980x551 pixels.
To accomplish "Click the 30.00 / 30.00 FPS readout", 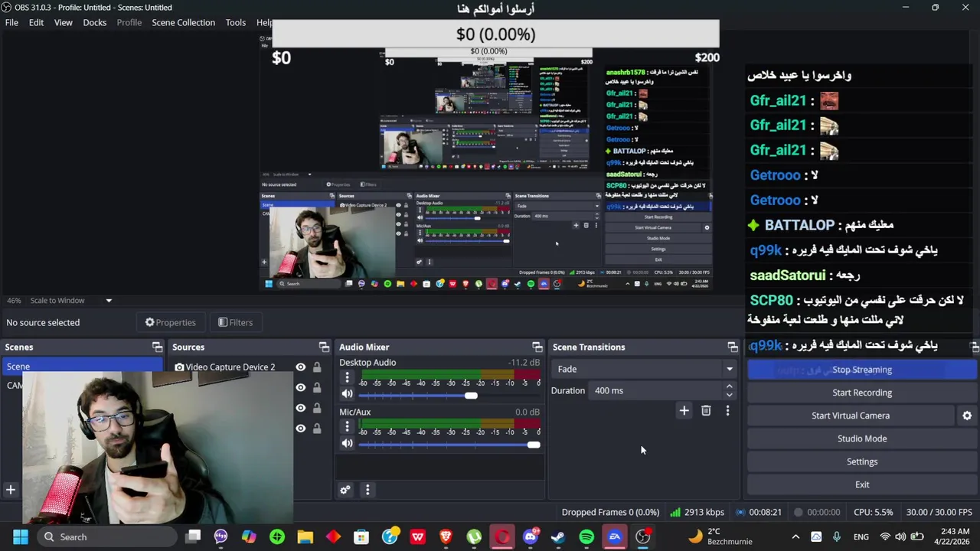I will tap(939, 512).
